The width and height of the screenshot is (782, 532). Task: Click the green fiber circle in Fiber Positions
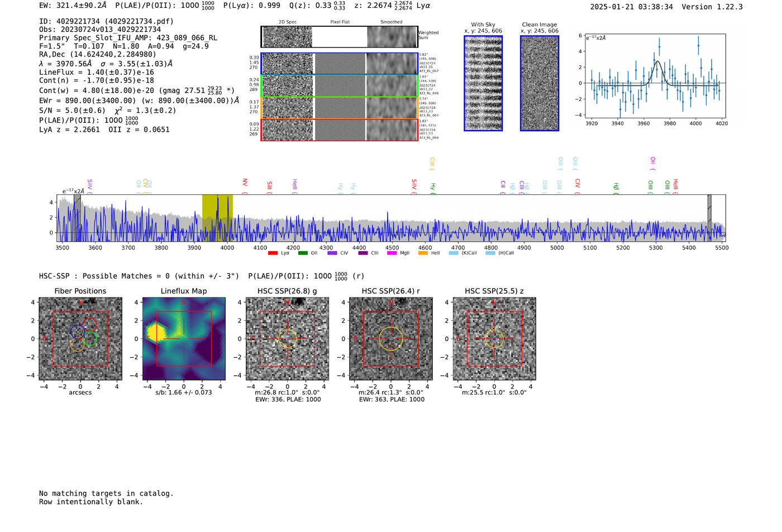point(89,338)
